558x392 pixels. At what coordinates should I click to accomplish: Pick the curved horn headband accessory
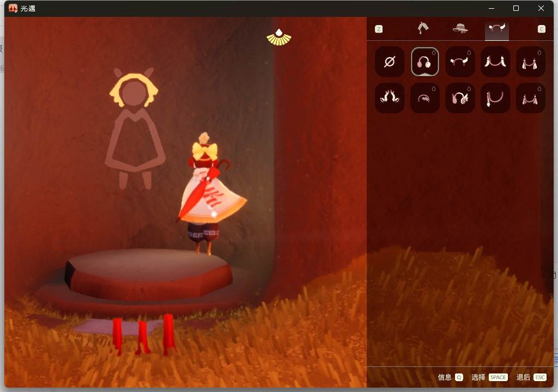click(x=460, y=62)
